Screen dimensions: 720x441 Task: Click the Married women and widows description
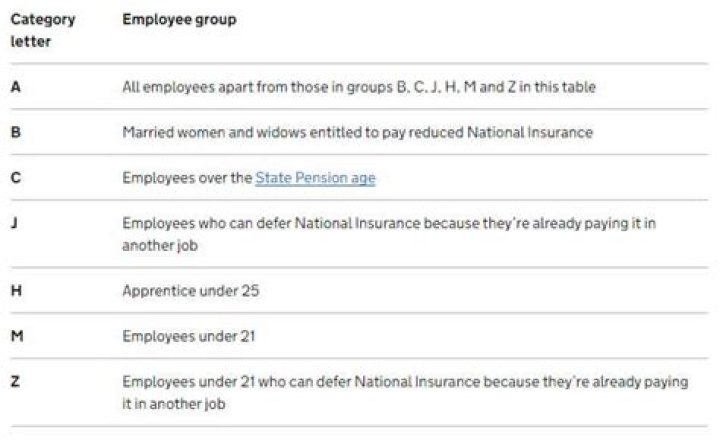click(357, 132)
